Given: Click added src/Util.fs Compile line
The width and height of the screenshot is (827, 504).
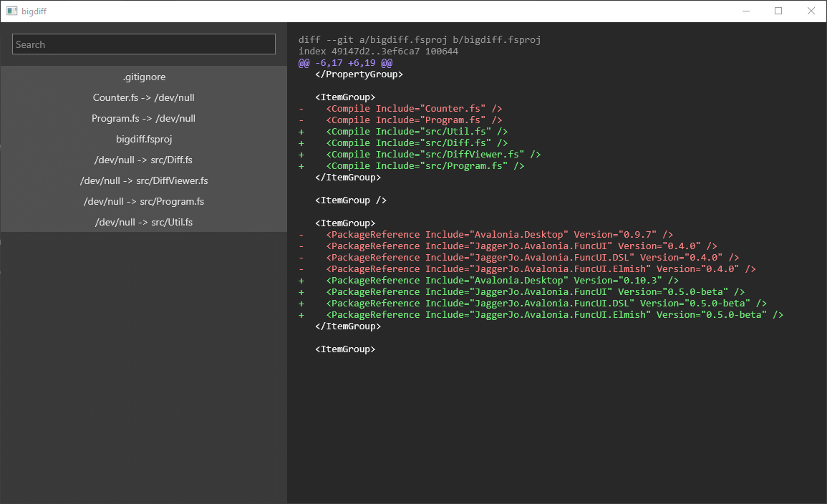Looking at the screenshot, I should pos(403,132).
